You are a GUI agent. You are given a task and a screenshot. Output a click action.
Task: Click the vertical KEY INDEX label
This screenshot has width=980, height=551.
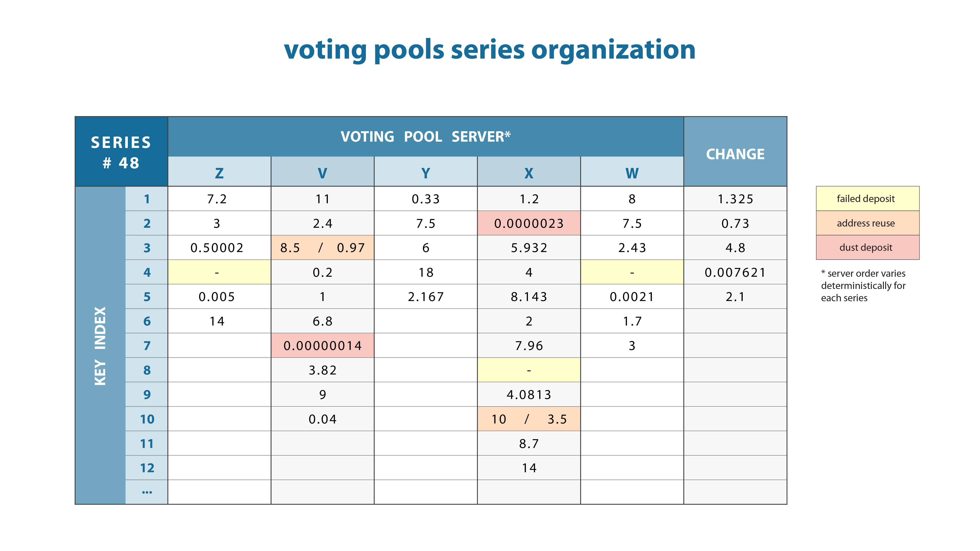click(x=100, y=346)
